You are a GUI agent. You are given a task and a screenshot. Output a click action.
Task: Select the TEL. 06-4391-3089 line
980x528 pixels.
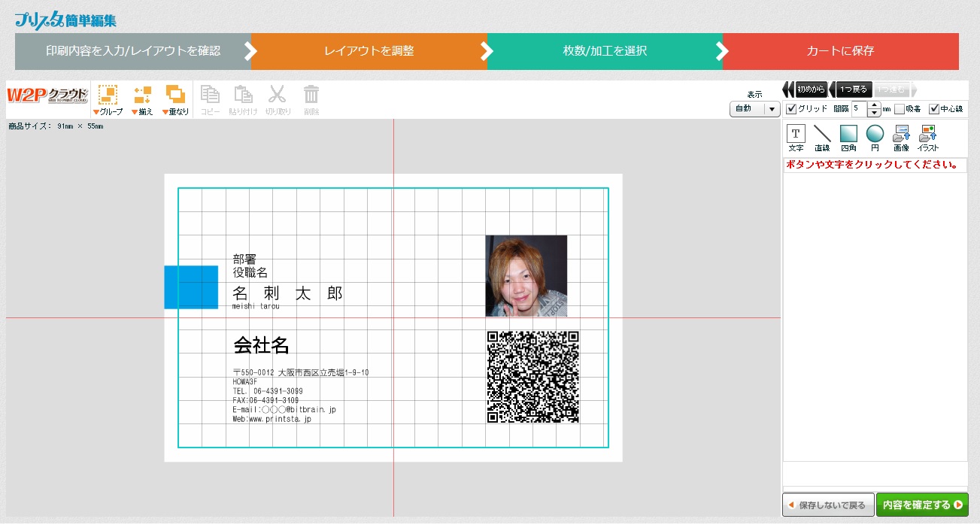[x=268, y=391]
